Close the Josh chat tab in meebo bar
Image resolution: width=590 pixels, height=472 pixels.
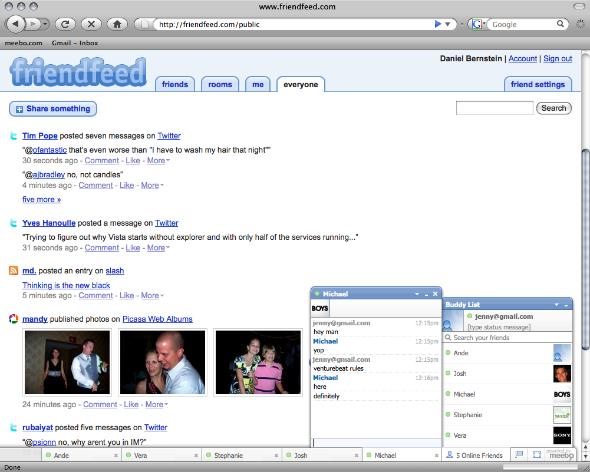[356, 455]
